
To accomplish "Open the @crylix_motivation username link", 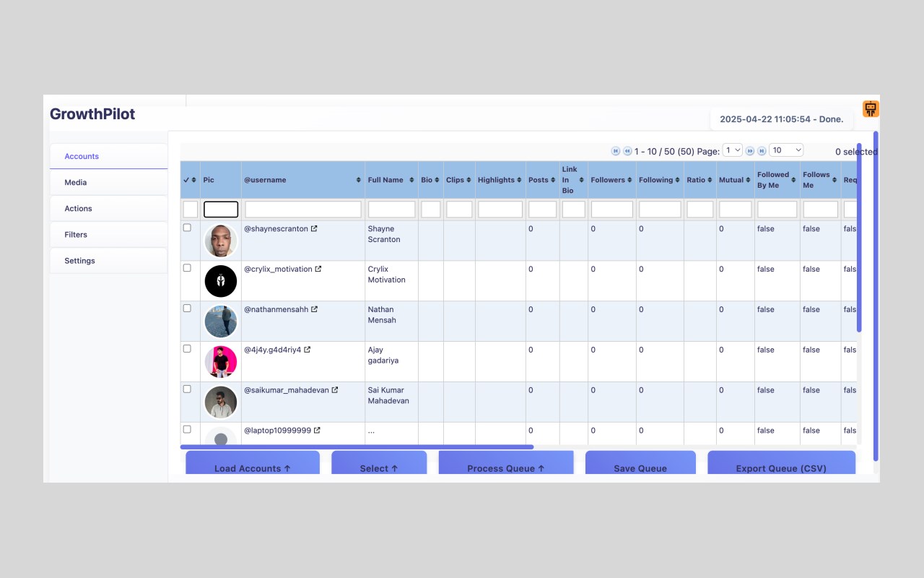I will tap(278, 269).
